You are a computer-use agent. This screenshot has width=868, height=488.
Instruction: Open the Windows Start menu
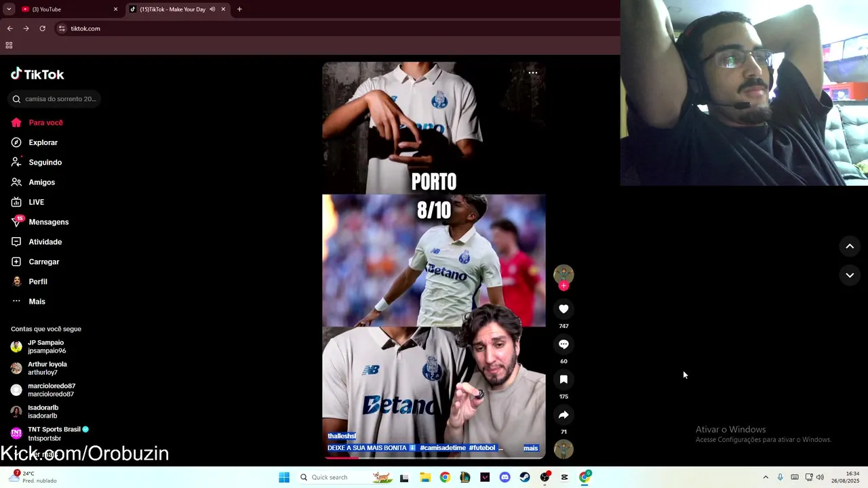[284, 477]
